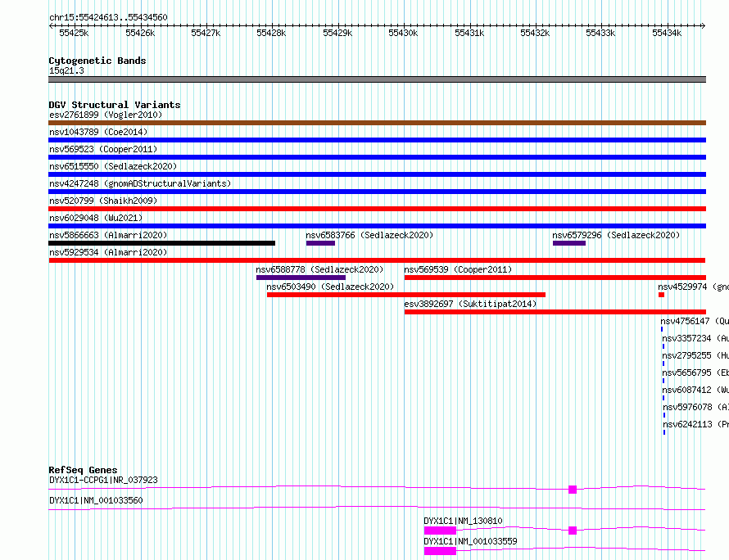Click the nsv4529974 variant label
Screen dimensions: 729x560
(x=693, y=287)
